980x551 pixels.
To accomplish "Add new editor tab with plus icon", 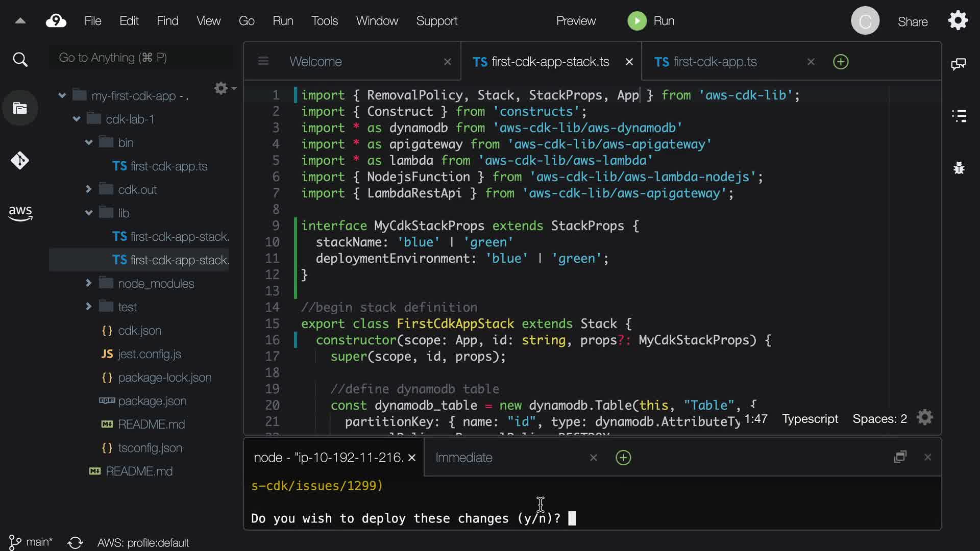I will (840, 62).
